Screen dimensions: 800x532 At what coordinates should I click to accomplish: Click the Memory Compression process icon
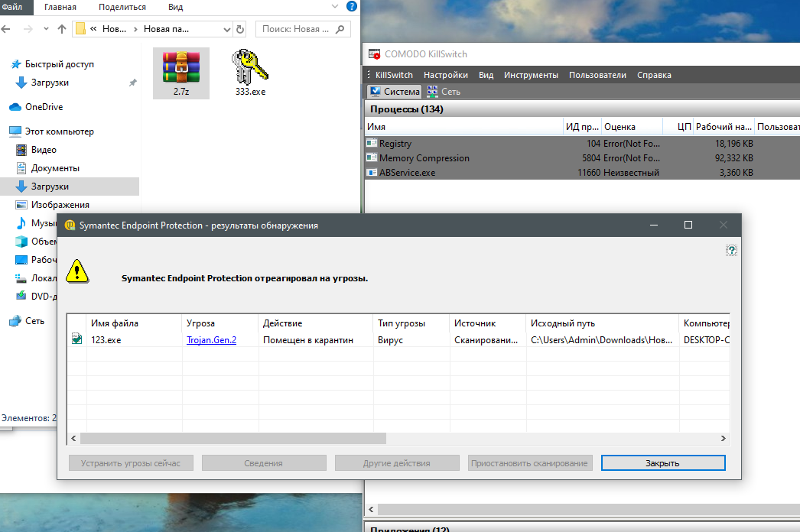pos(372,157)
